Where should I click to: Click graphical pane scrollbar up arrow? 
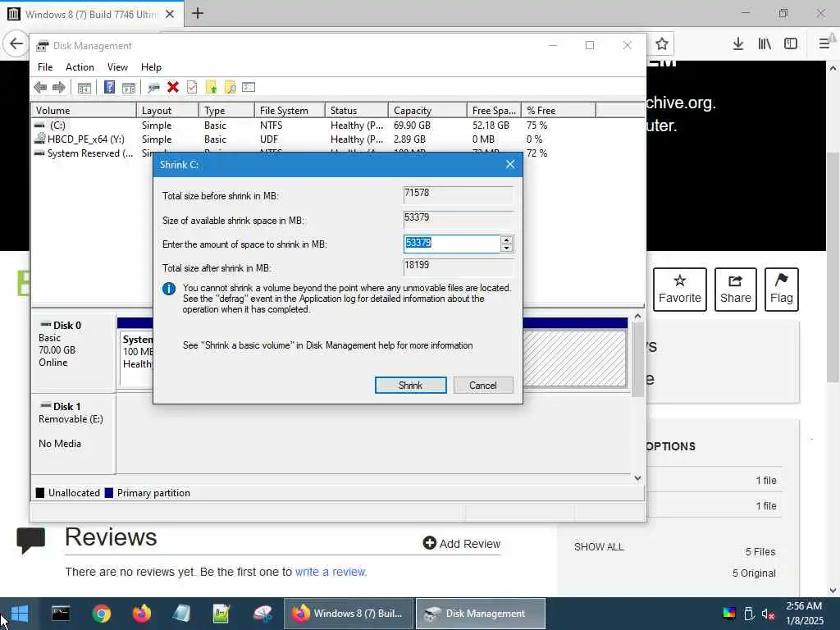point(637,317)
